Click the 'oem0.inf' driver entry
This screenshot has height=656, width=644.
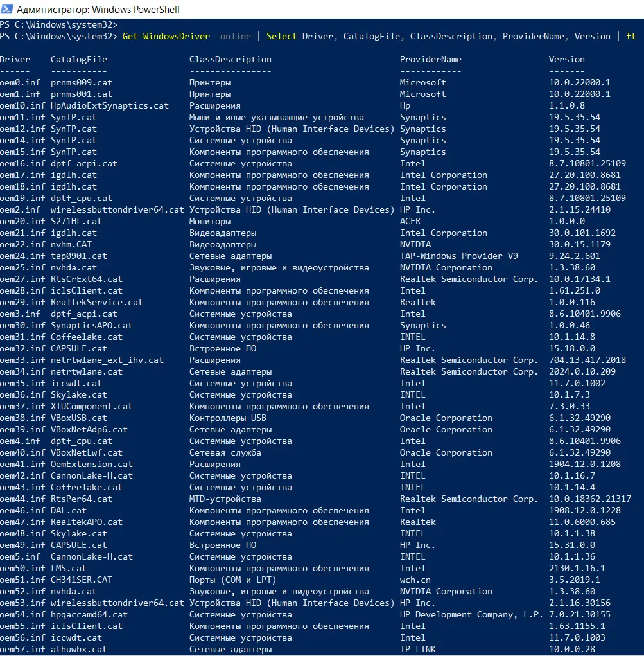pyautogui.click(x=20, y=82)
